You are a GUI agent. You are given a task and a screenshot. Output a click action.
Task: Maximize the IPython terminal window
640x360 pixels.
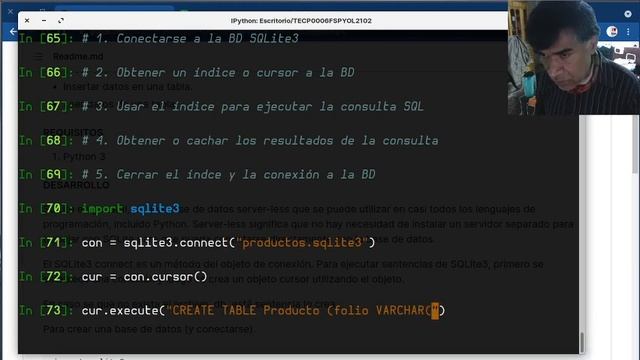61,20
